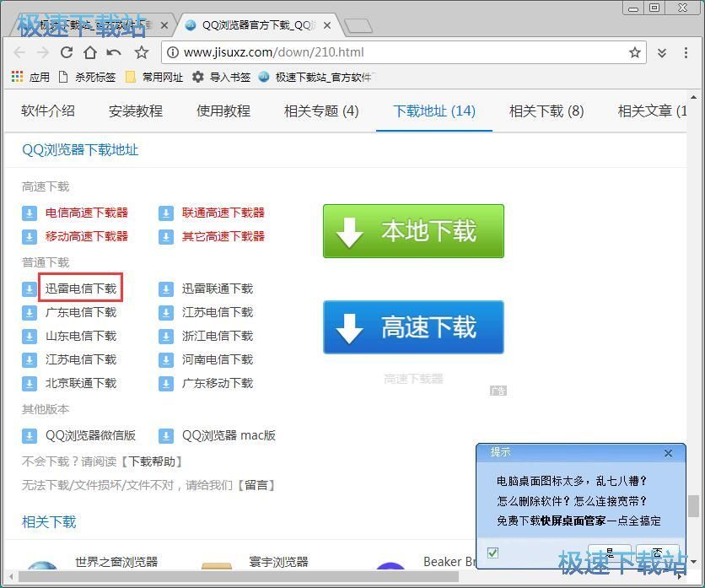Click the 本地下载 green button
The height and width of the screenshot is (588, 705).
point(413,231)
